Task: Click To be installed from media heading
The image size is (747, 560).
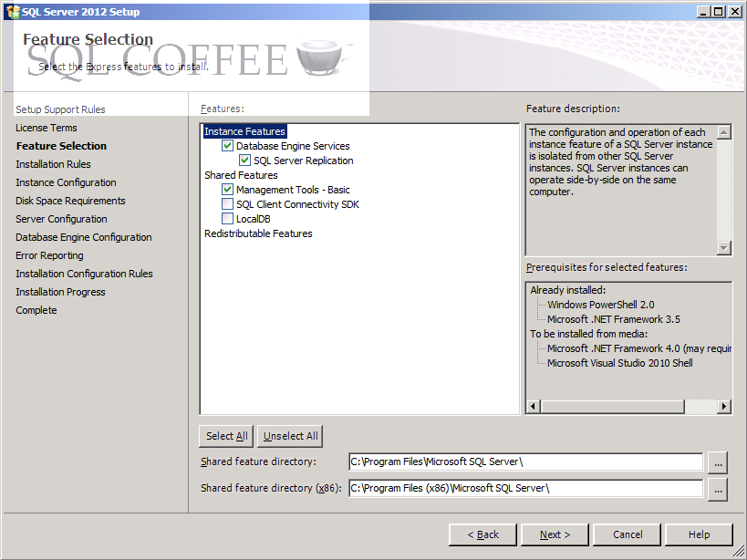Action: tap(589, 334)
